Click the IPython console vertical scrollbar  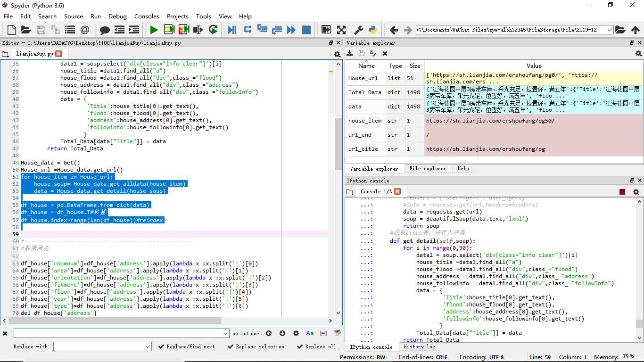[x=639, y=324]
